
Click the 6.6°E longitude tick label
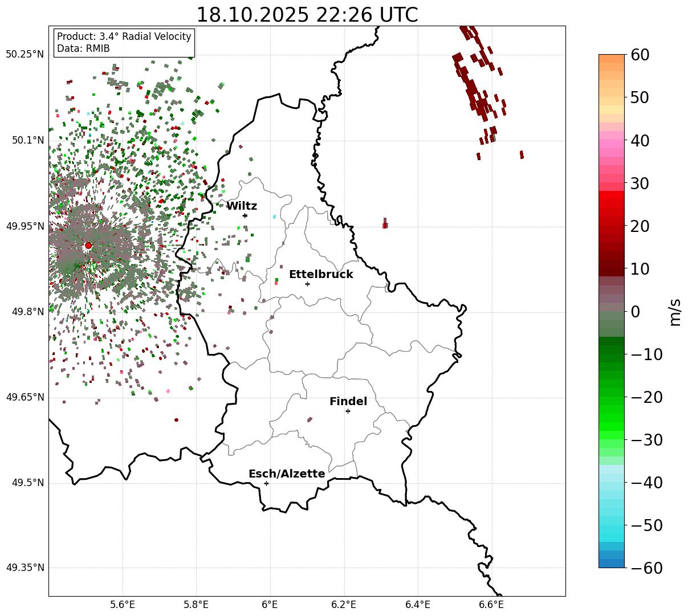pyautogui.click(x=491, y=605)
